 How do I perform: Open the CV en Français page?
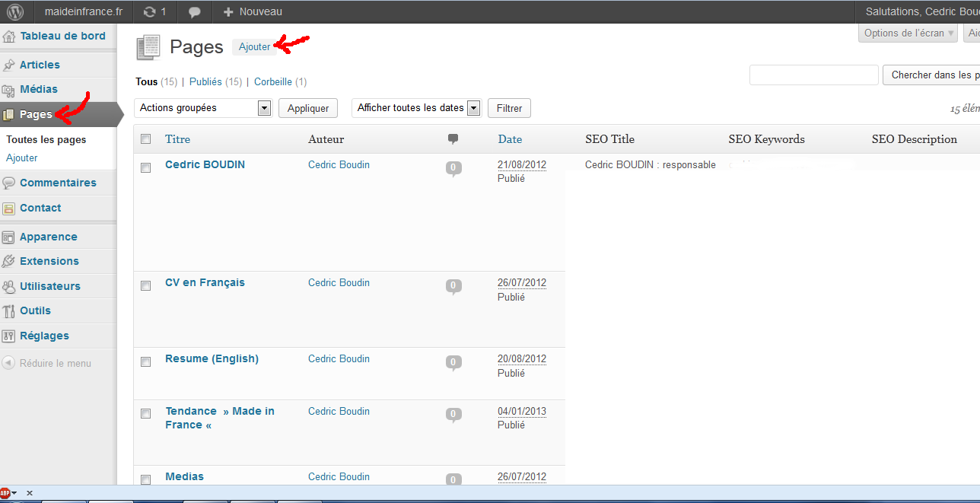tap(205, 282)
